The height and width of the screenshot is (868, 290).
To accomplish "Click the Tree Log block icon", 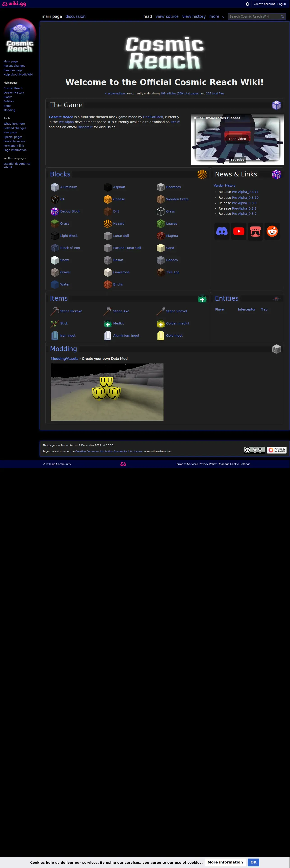I will point(161,272).
